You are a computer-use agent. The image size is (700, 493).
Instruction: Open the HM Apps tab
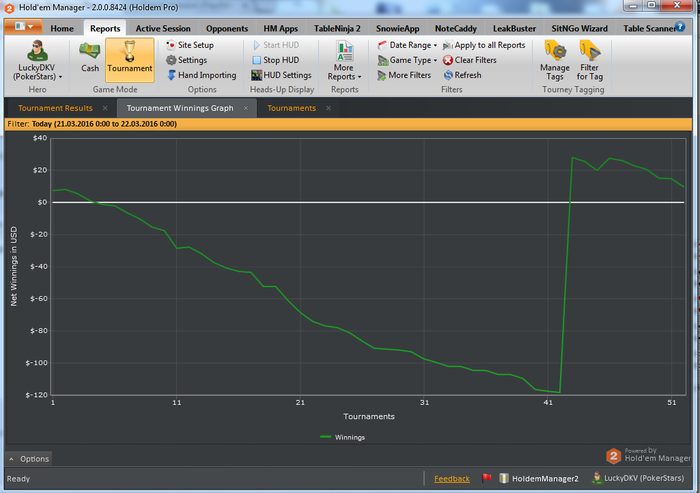[280, 29]
